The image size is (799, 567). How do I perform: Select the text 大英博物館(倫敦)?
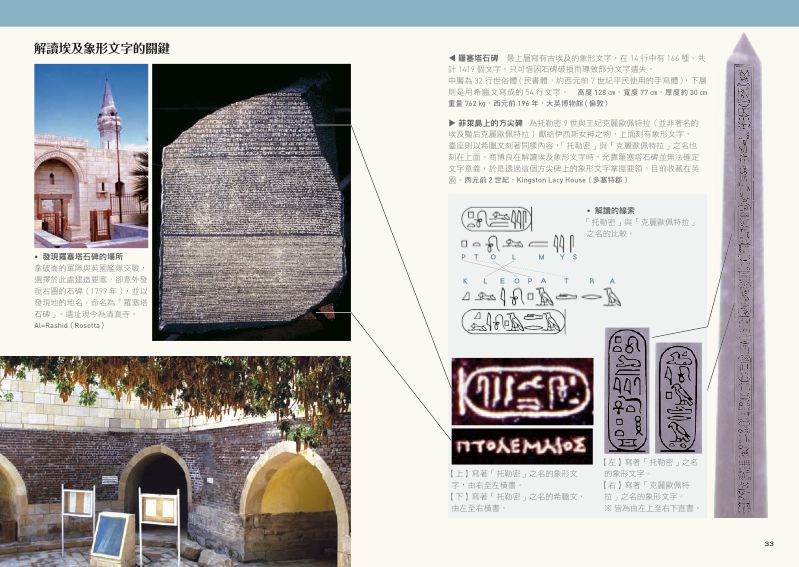576,103
